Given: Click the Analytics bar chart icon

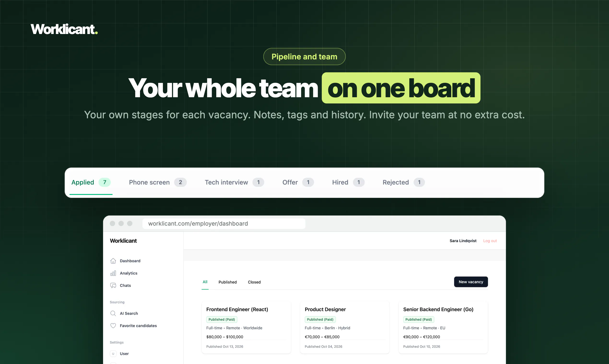Looking at the screenshot, I should pyautogui.click(x=113, y=273).
